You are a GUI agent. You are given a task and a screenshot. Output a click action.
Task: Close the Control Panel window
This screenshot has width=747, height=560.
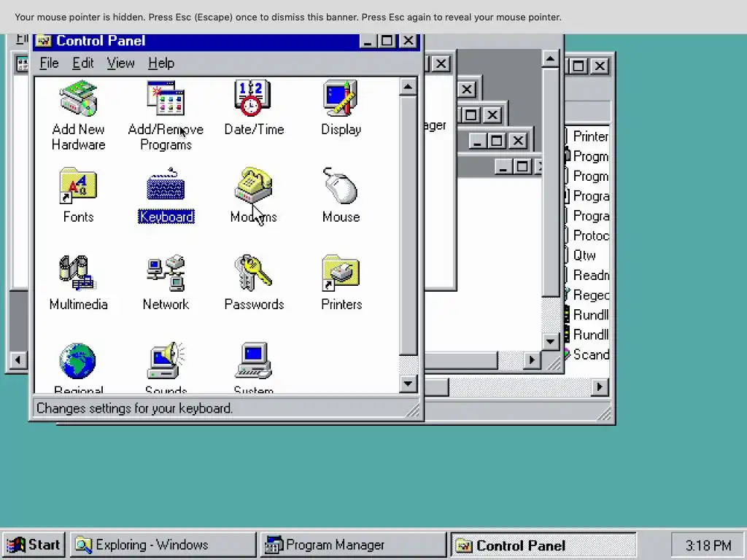[x=409, y=41]
